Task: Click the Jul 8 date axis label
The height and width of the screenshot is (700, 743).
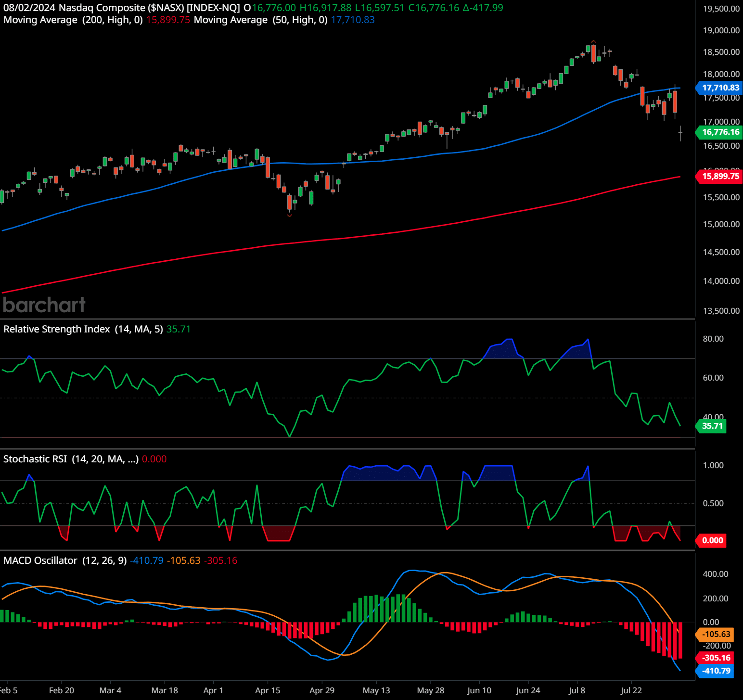Action: click(577, 690)
